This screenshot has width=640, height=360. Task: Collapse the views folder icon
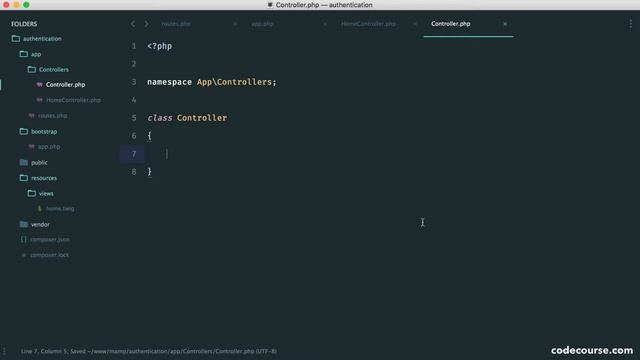pos(31,193)
